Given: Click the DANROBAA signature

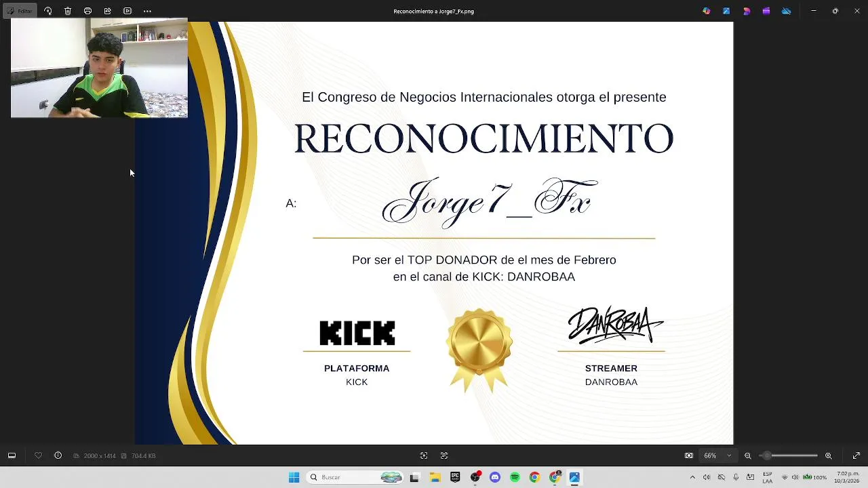Looking at the screenshot, I should [615, 325].
